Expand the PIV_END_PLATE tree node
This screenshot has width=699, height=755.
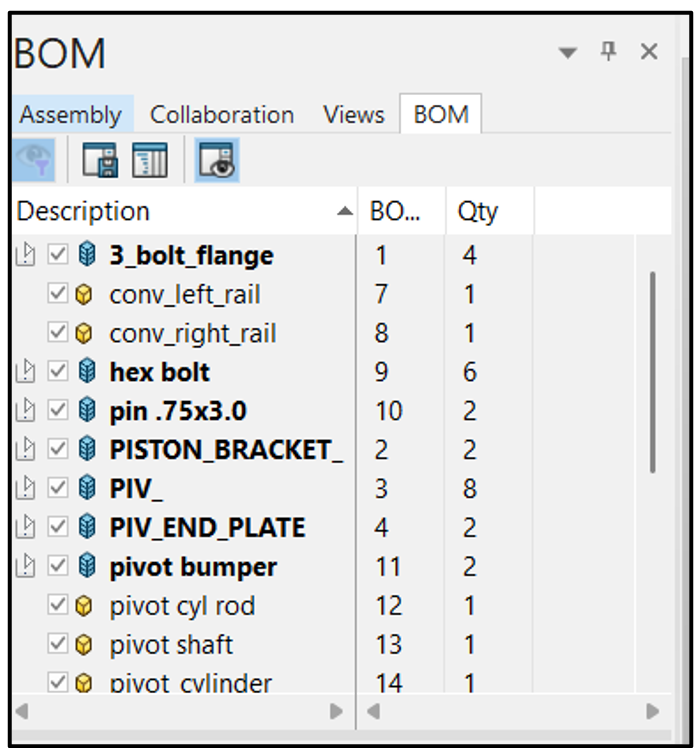point(25,528)
